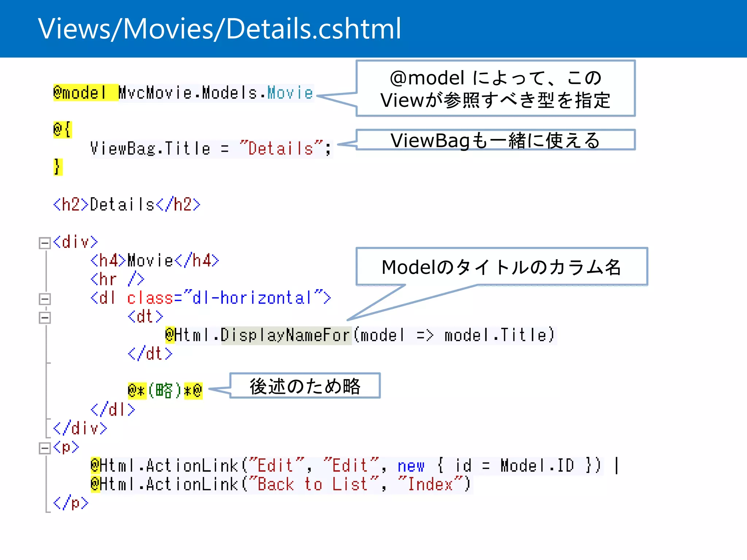
Task: Click the closing </dt> tag
Action: point(150,354)
